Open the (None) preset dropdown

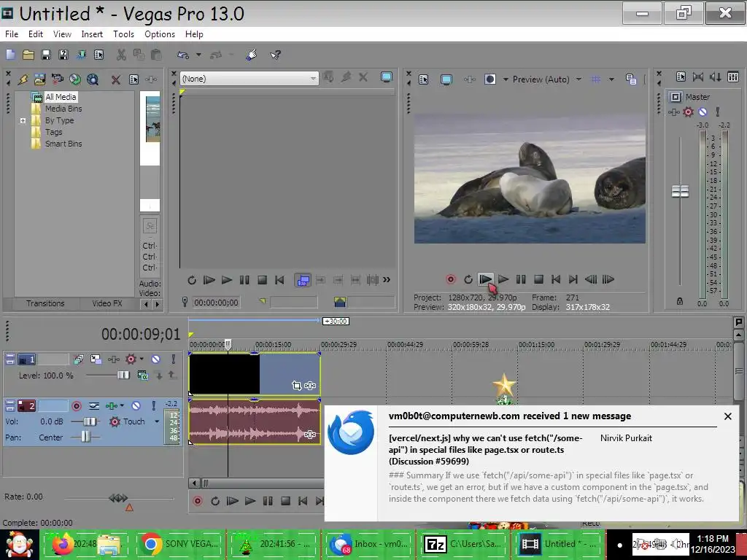click(x=313, y=79)
